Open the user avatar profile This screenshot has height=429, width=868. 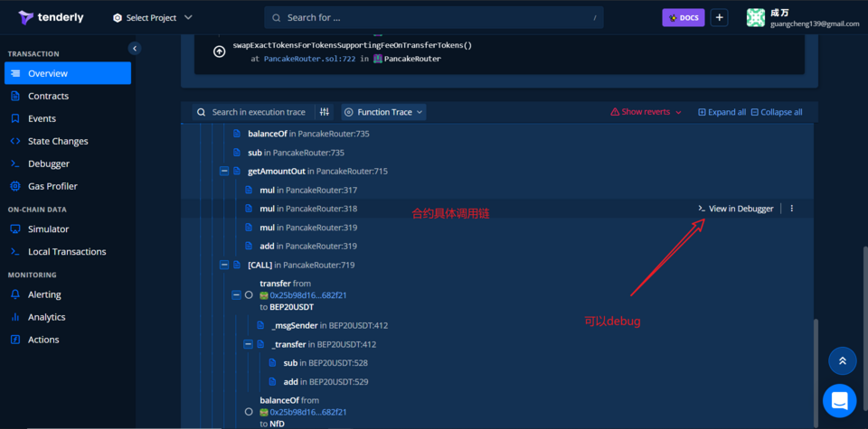[x=755, y=18]
